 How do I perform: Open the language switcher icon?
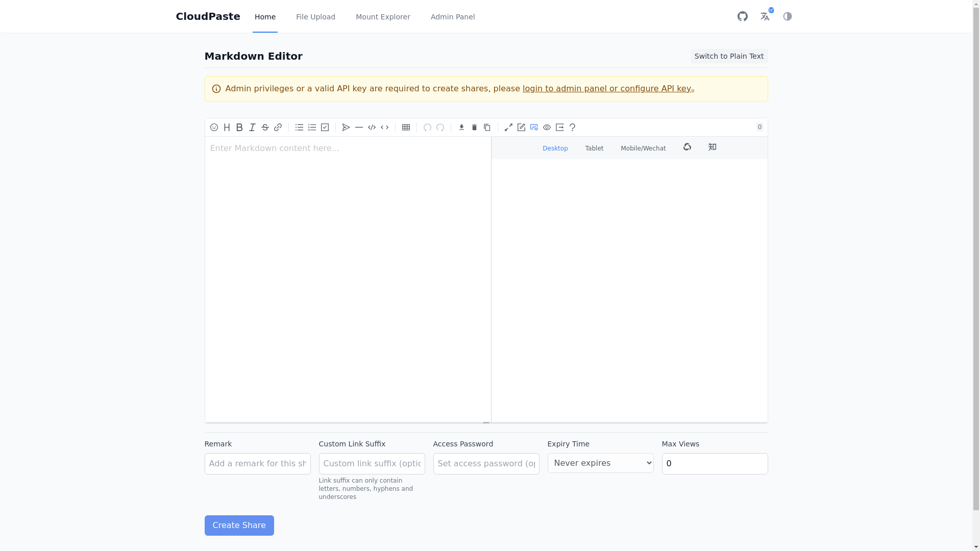[x=765, y=16]
